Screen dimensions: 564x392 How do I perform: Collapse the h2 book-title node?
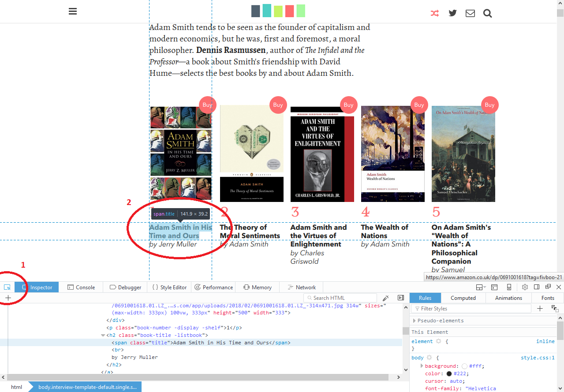(x=103, y=335)
